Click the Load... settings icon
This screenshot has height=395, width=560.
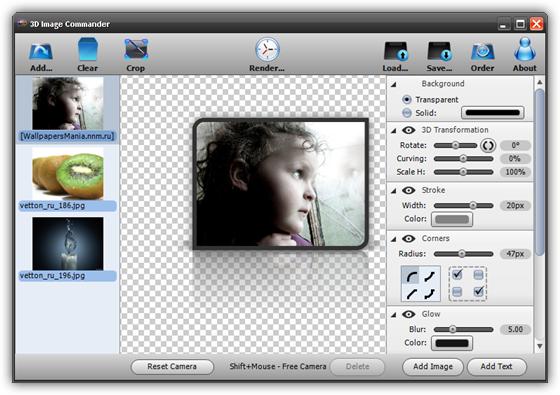tap(395, 51)
